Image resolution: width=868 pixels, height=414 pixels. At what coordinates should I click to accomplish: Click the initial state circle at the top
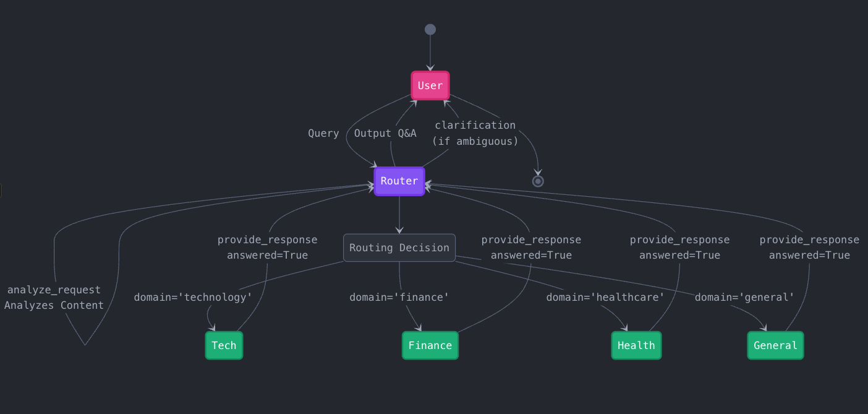[430, 28]
